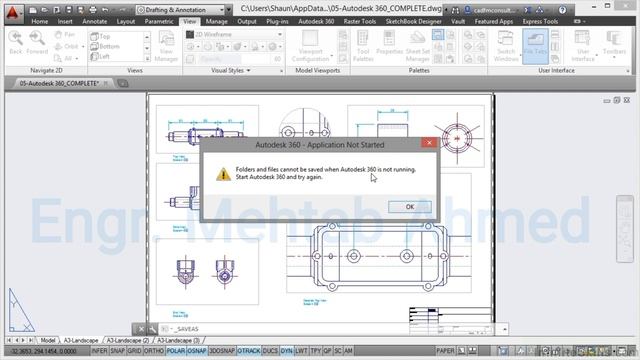Expand the command line history arrow
This screenshot has height=360, width=640.
pyautogui.click(x=505, y=329)
